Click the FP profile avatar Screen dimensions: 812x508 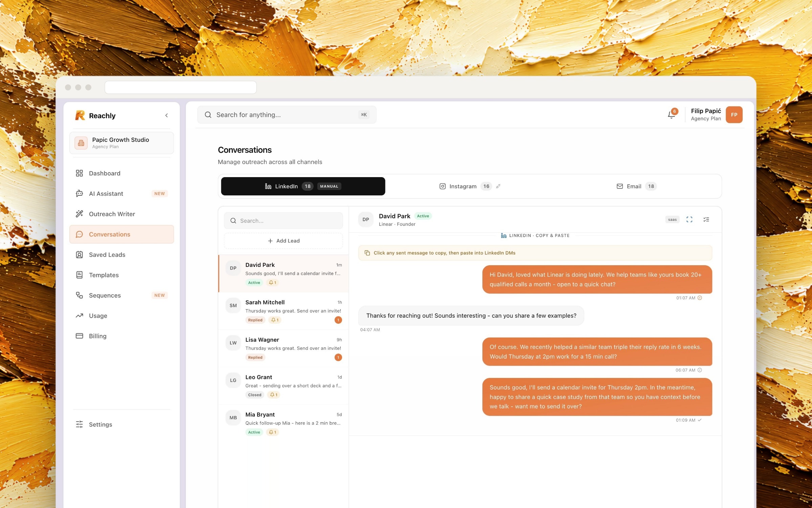(734, 115)
